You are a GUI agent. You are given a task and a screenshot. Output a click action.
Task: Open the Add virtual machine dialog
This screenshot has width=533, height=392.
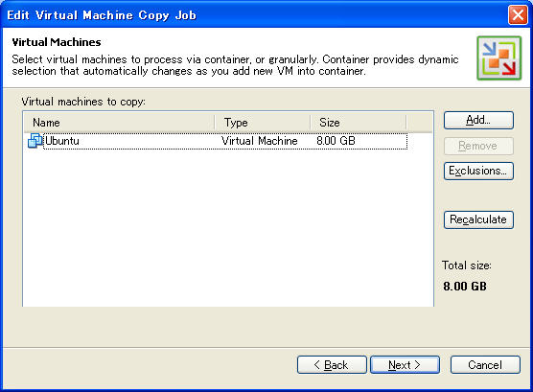coord(478,121)
